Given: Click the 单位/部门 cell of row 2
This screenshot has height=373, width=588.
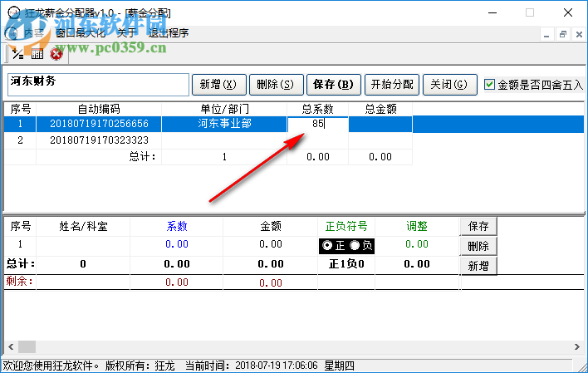Looking at the screenshot, I should point(224,140).
